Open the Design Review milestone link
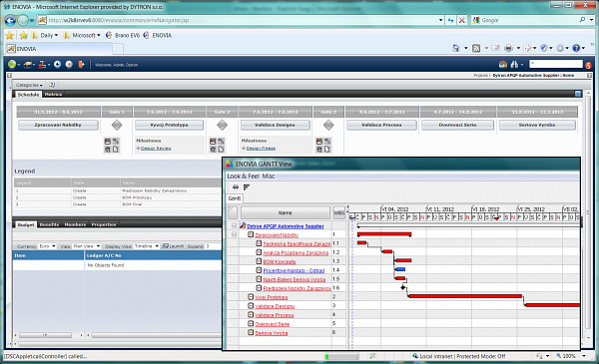This screenshot has width=599, height=364. click(x=156, y=148)
